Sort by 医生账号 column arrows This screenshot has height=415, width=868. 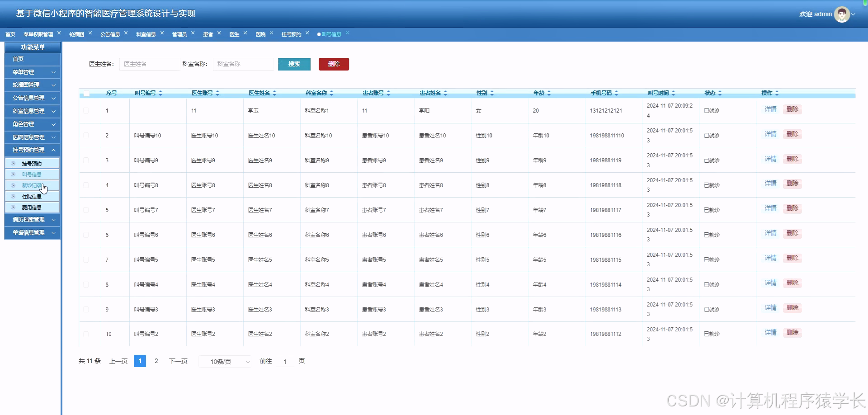[x=217, y=93]
